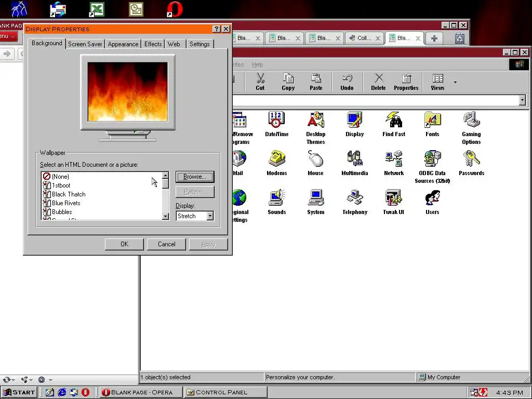Click the Undo toolbar button
Image resolution: width=532 pixels, height=399 pixels.
point(347,82)
